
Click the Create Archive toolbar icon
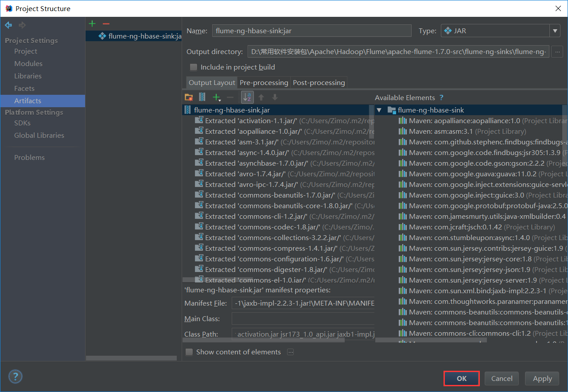click(202, 97)
